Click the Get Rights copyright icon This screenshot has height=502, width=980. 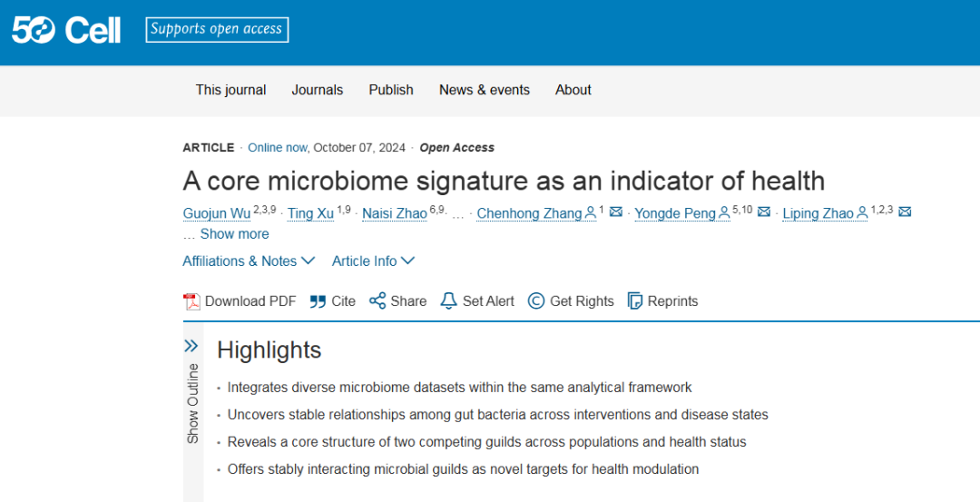[x=536, y=300]
